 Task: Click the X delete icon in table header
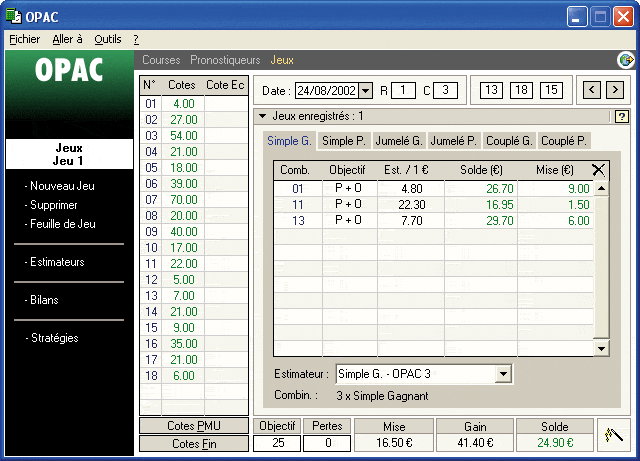point(599,171)
